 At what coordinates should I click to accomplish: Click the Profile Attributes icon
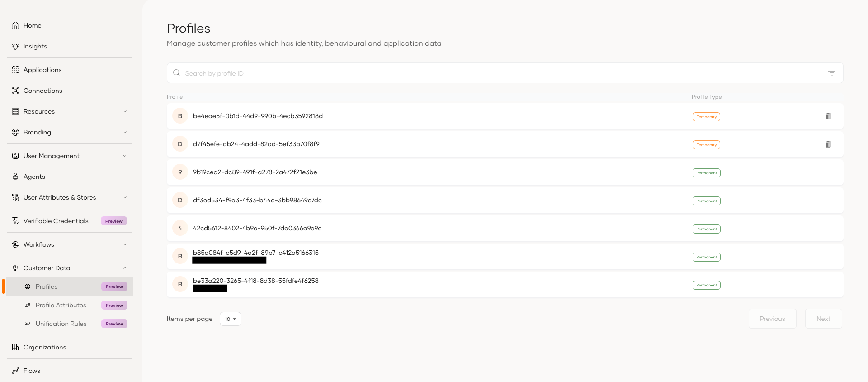[x=28, y=305]
